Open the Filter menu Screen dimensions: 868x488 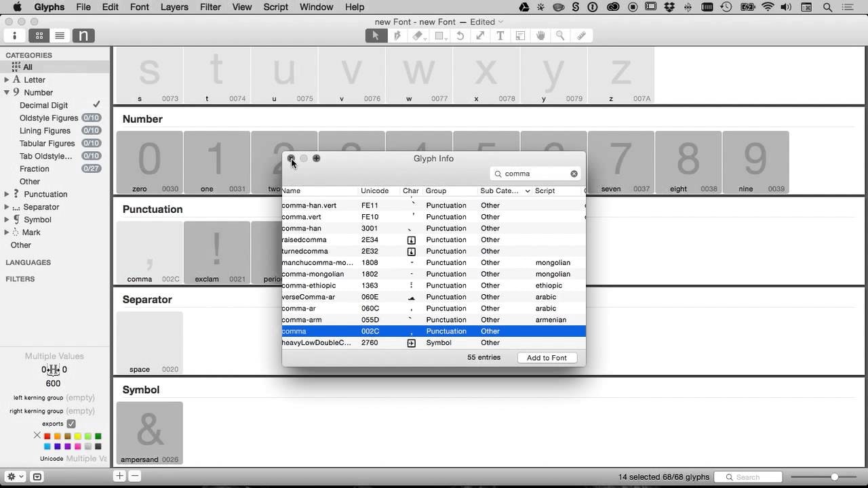coord(210,7)
